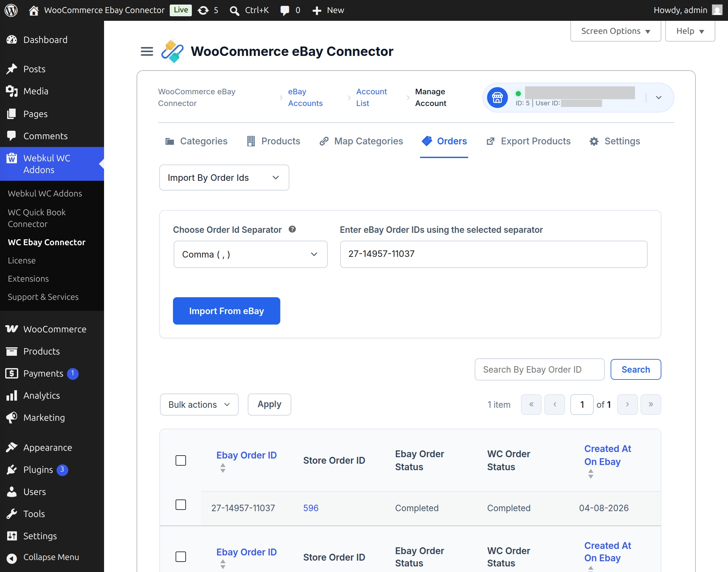Click the admin avatar thumbnail
The width and height of the screenshot is (728, 572).
click(x=717, y=10)
